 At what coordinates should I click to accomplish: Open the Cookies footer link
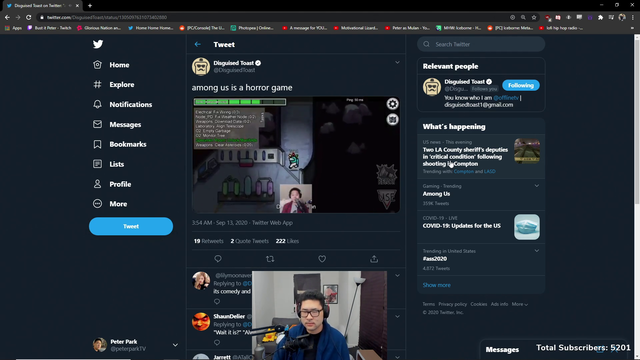pyautogui.click(x=479, y=304)
